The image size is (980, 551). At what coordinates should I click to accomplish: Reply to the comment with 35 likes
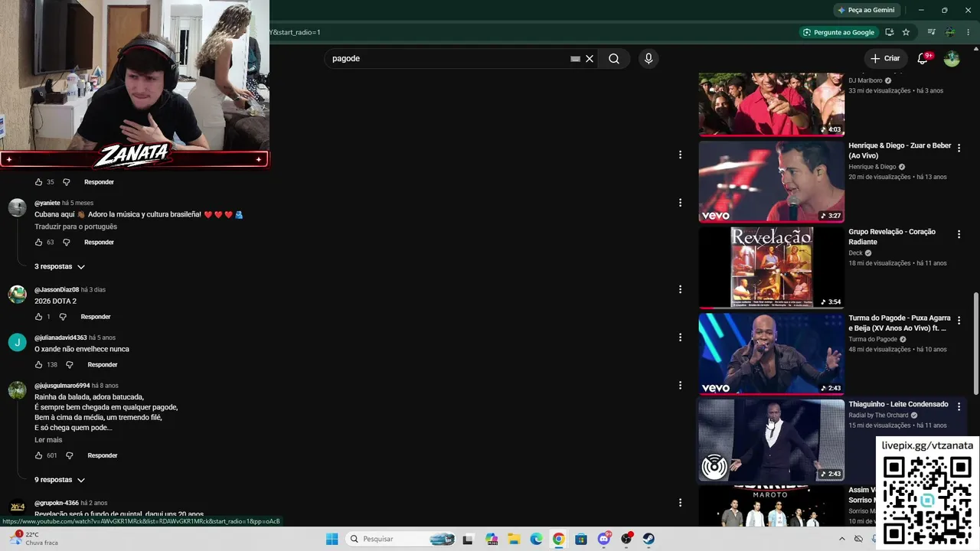[x=99, y=182]
